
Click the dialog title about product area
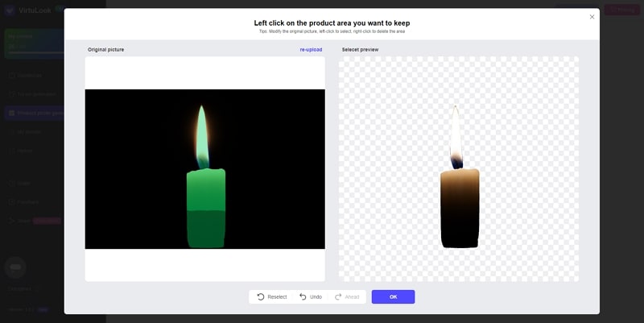pos(332,23)
